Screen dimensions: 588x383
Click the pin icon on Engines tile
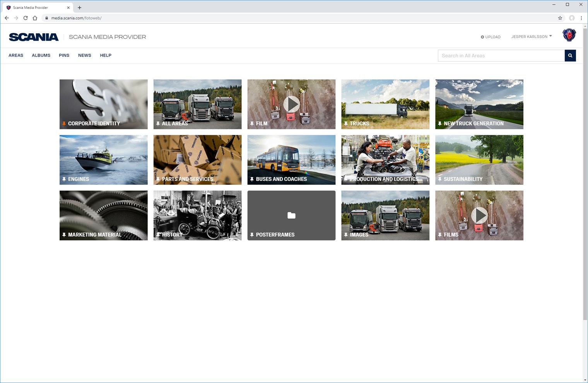click(64, 179)
